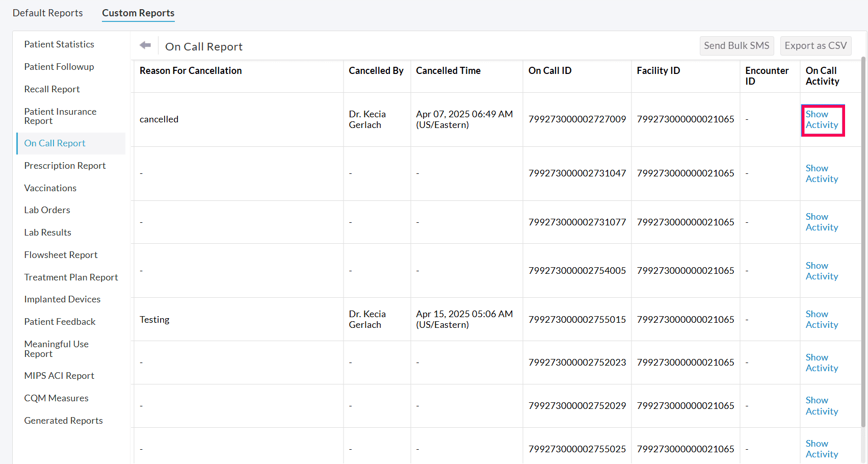Switch to the Custom Reports tab
868x464 pixels.
(x=138, y=13)
